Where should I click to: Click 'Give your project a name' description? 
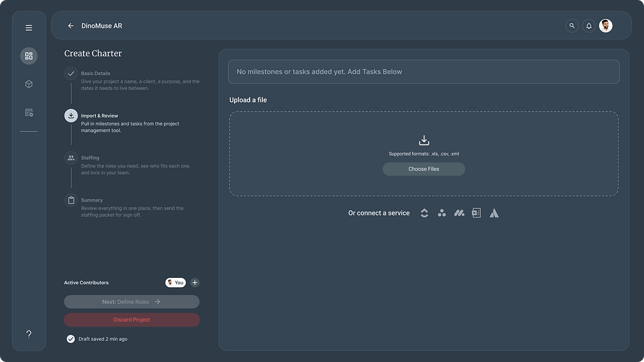coord(140,85)
